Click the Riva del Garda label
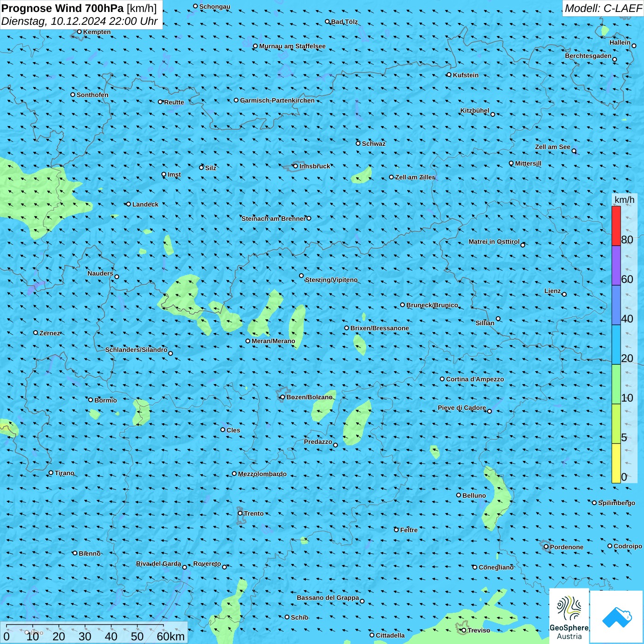The width and height of the screenshot is (644, 644). point(159,563)
